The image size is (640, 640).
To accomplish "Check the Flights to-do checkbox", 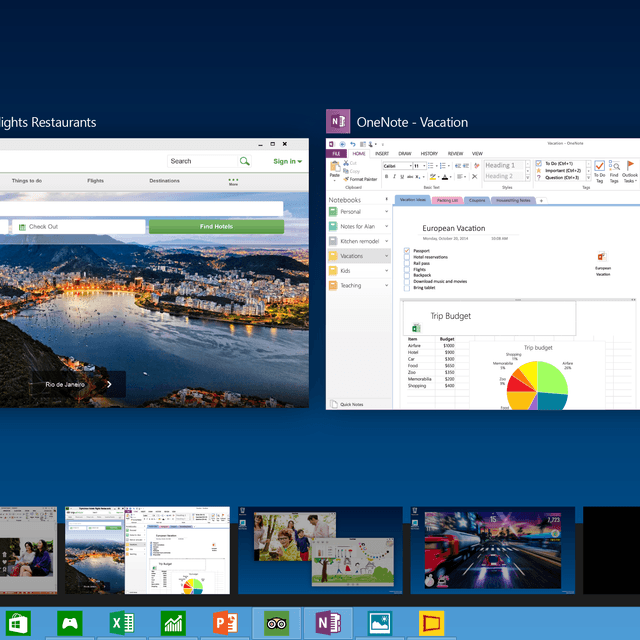I will 407,269.
